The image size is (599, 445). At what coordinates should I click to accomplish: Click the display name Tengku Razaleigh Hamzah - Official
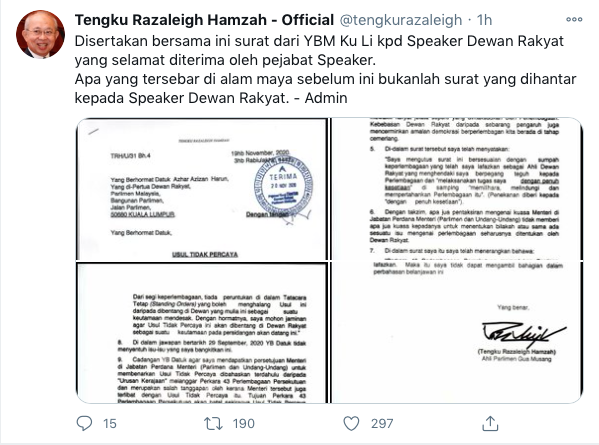[x=204, y=20]
